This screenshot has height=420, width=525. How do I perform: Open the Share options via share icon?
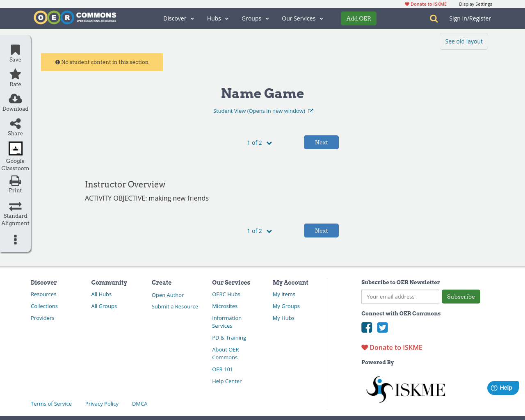point(15,123)
